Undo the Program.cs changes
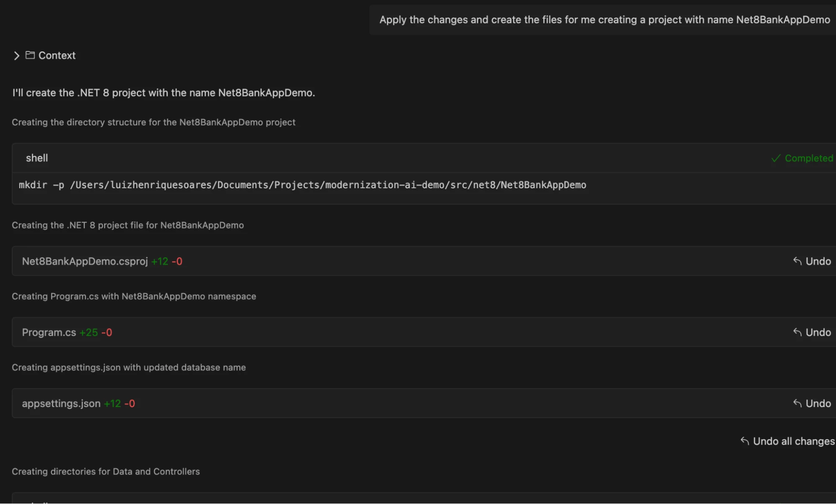The width and height of the screenshot is (836, 504). pos(818,333)
